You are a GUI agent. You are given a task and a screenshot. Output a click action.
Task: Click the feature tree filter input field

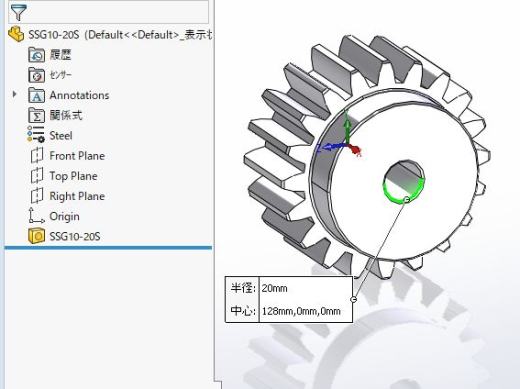click(x=108, y=11)
